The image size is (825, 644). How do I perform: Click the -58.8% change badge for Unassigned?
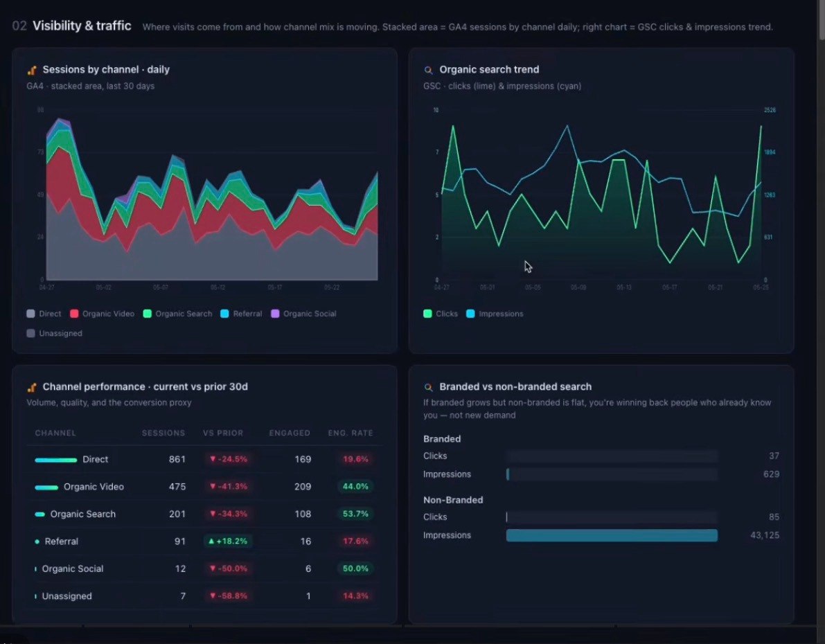[x=229, y=596]
